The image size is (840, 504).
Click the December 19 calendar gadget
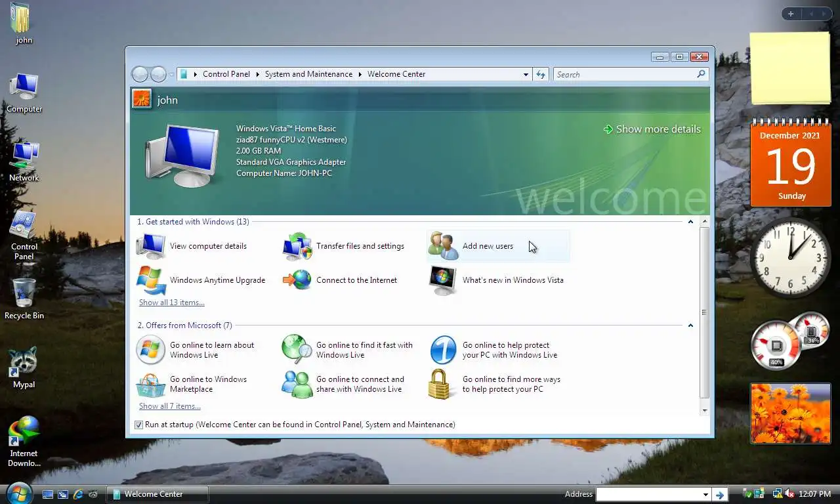click(790, 164)
